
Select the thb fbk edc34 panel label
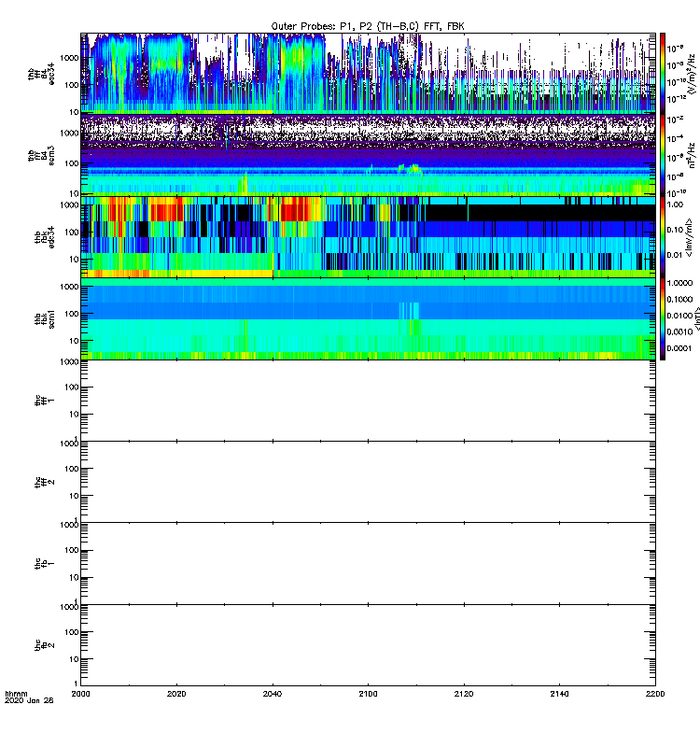45,237
